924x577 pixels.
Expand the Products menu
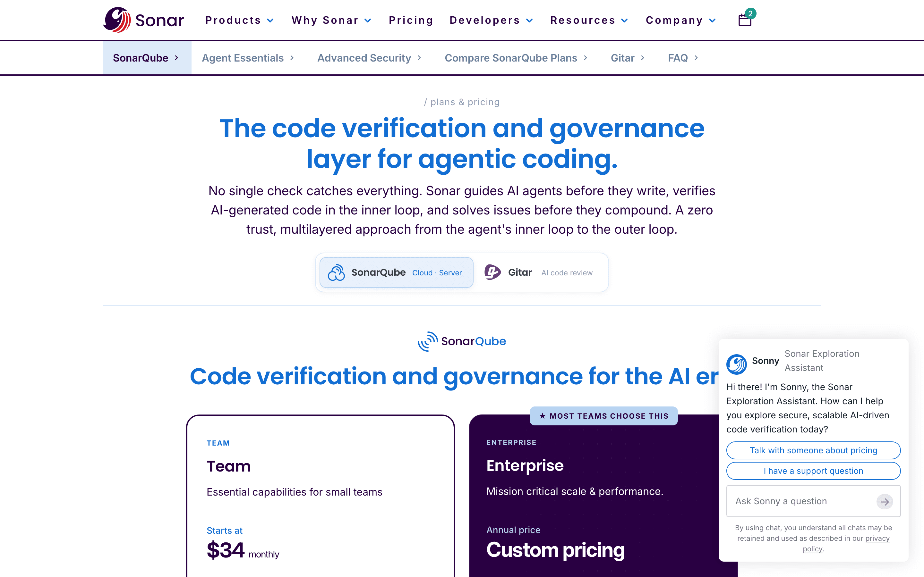click(x=239, y=20)
